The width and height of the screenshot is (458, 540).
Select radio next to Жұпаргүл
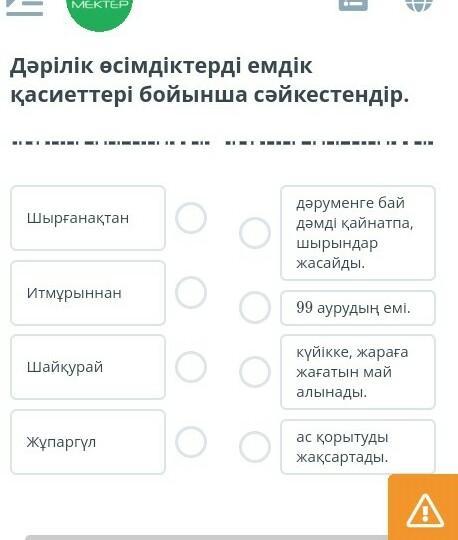191,442
